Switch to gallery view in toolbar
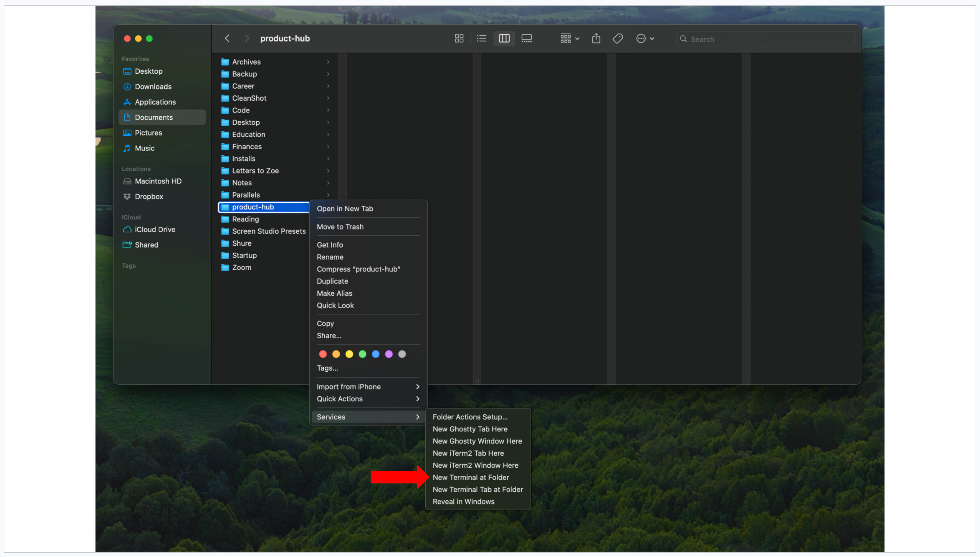 (x=527, y=39)
